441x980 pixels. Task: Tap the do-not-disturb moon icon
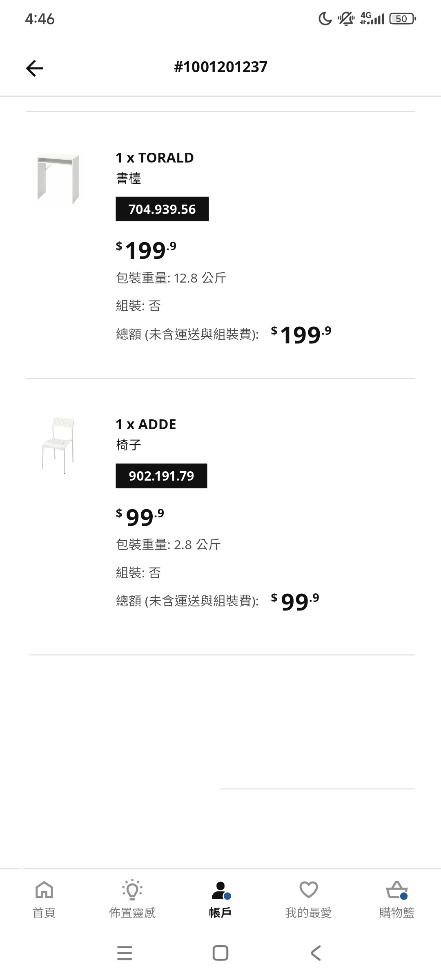click(x=325, y=19)
